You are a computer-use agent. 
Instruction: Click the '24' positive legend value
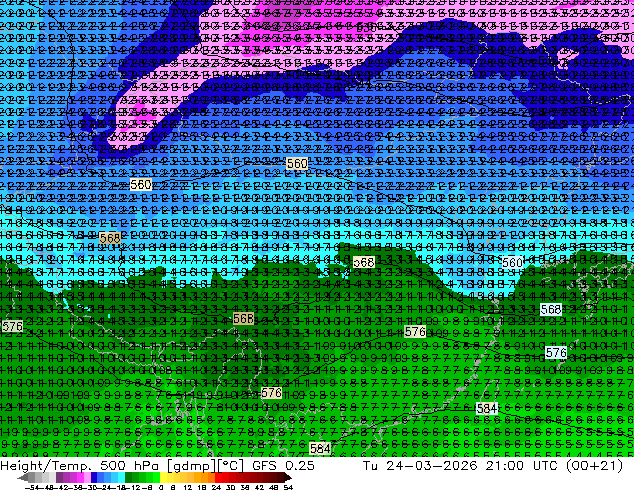point(216,487)
